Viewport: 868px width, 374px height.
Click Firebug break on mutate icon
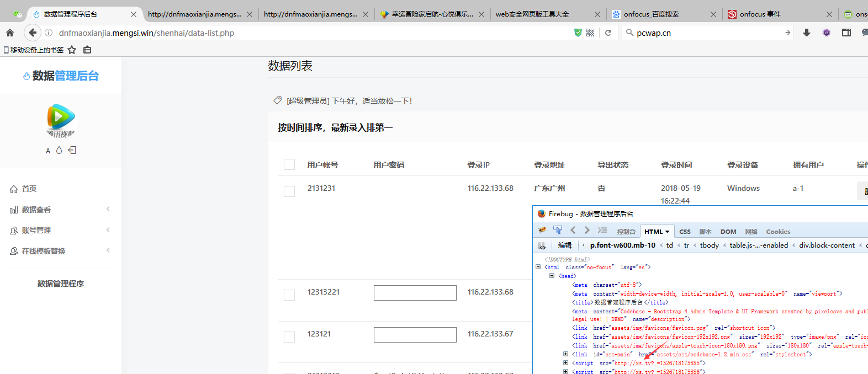point(542,245)
